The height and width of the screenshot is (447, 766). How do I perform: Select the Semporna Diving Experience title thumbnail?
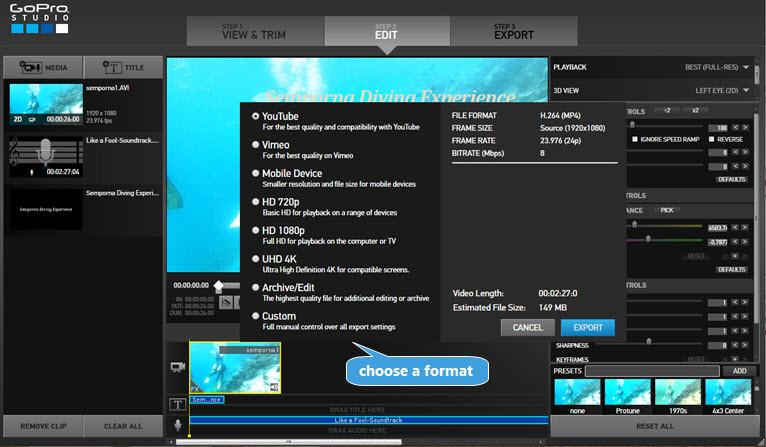click(x=46, y=209)
